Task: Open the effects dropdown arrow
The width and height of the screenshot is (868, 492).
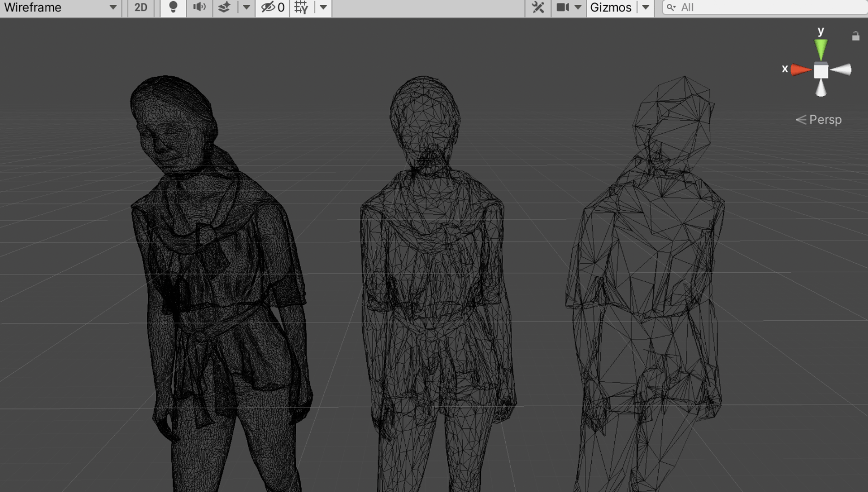Action: [247, 7]
